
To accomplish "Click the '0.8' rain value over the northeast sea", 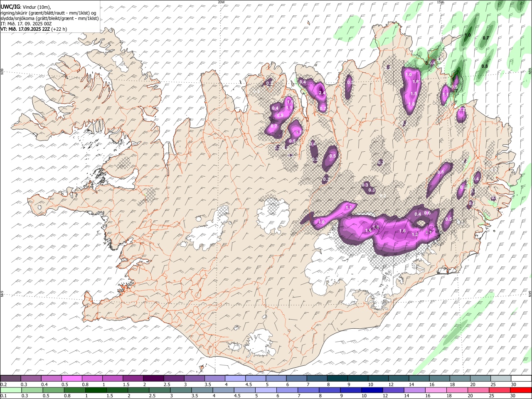I will tap(485, 66).
